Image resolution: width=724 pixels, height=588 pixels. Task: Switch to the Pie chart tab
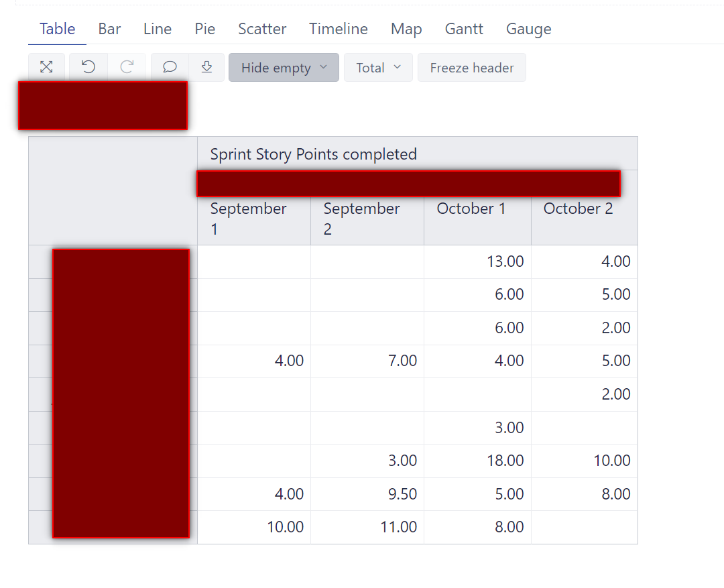205,29
